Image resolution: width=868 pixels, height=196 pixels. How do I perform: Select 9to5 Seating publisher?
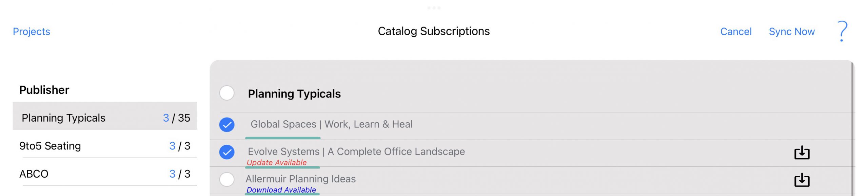point(105,146)
